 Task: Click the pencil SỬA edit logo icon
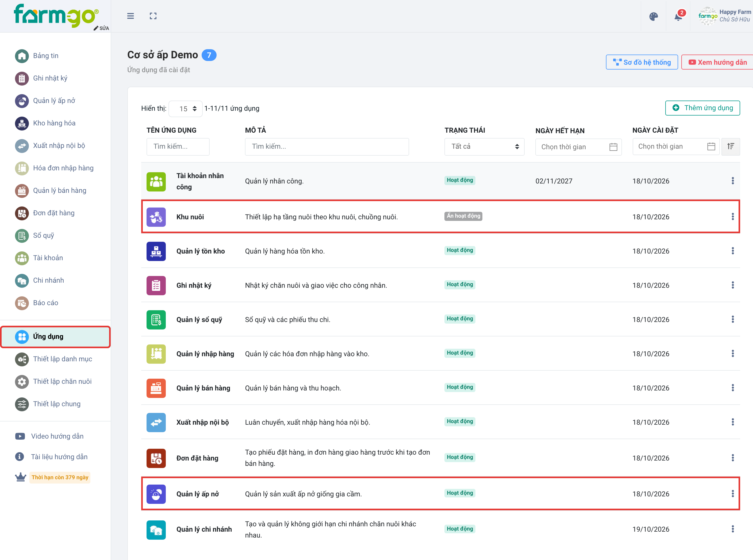point(101,28)
